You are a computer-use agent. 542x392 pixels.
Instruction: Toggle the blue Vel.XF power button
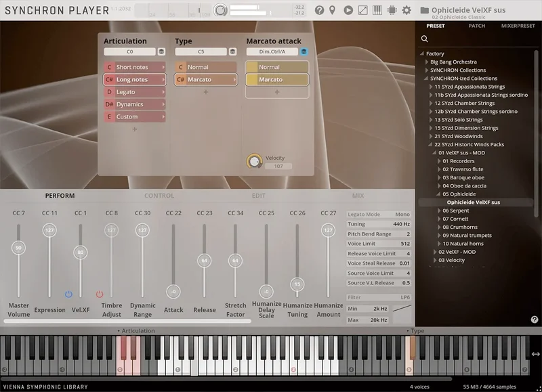[x=68, y=295]
